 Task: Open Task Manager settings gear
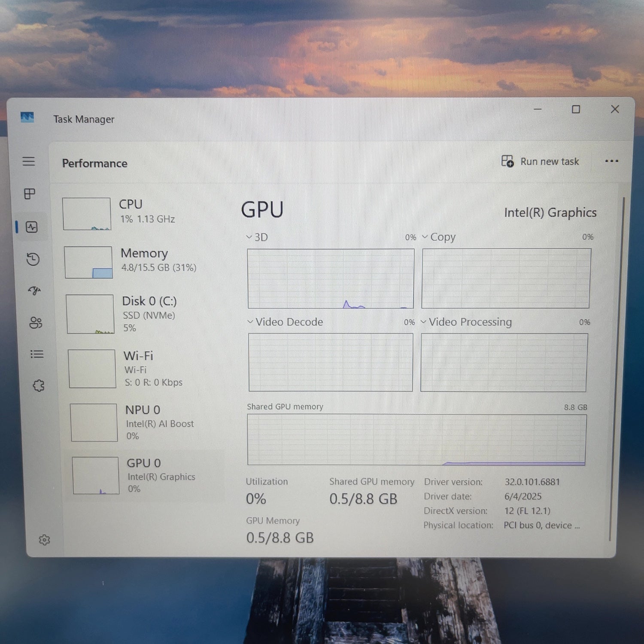tap(45, 540)
